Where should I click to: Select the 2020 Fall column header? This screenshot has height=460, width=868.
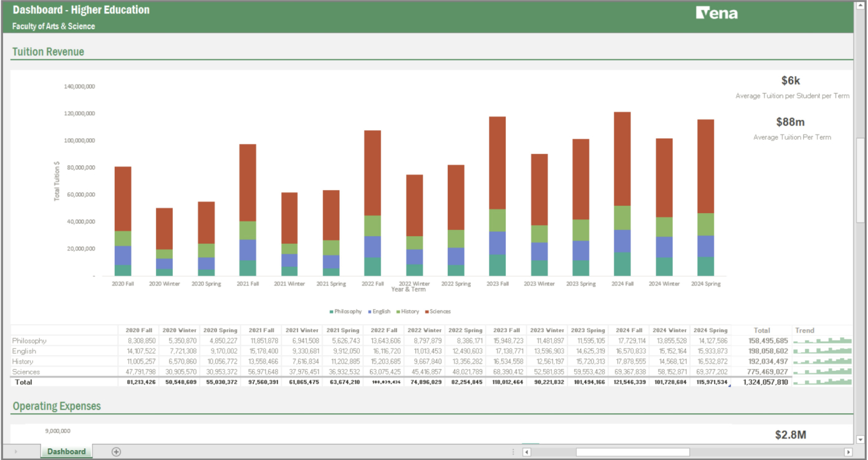[x=139, y=330]
